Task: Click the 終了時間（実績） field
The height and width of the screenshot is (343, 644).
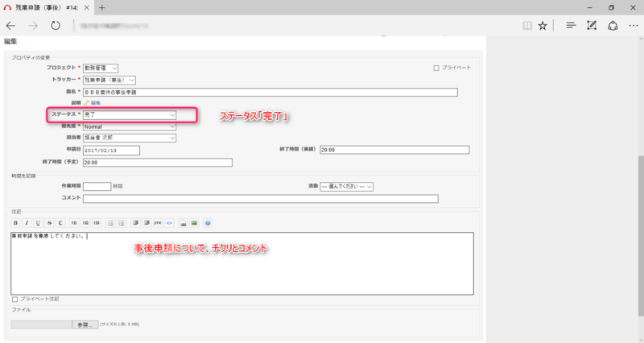Action: [x=394, y=150]
